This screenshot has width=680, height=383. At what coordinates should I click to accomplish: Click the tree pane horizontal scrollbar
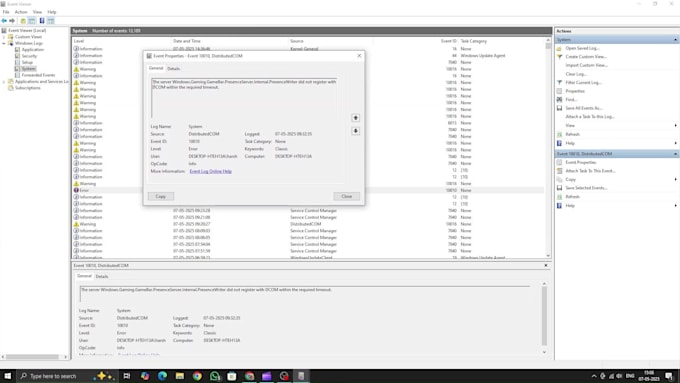[34, 357]
